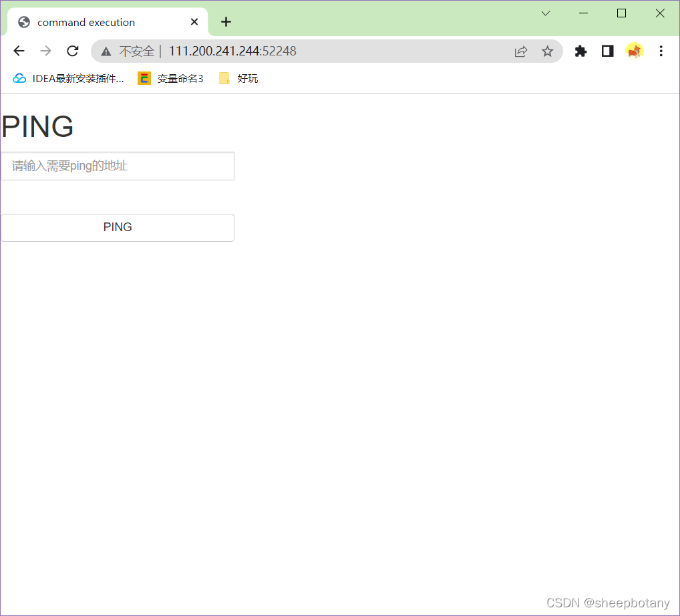Open the IDEA最新安装插件 bookmark
Image resolution: width=680 pixels, height=616 pixels.
[68, 79]
